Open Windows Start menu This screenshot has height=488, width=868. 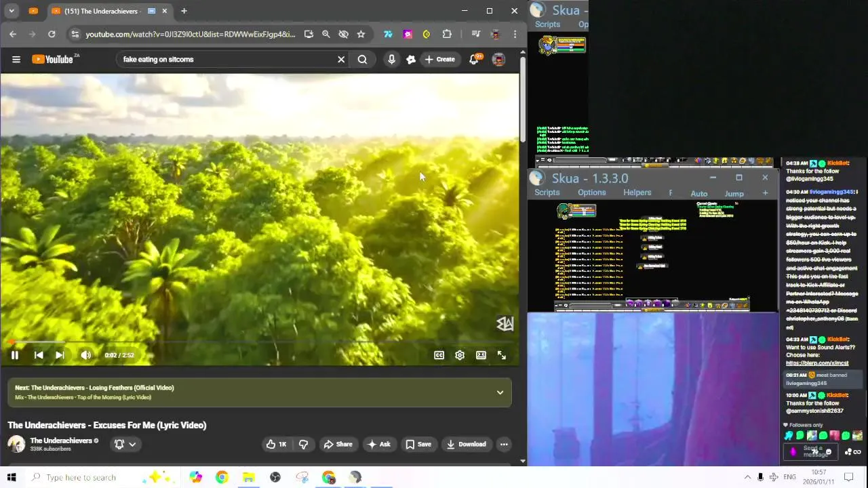click(x=11, y=477)
